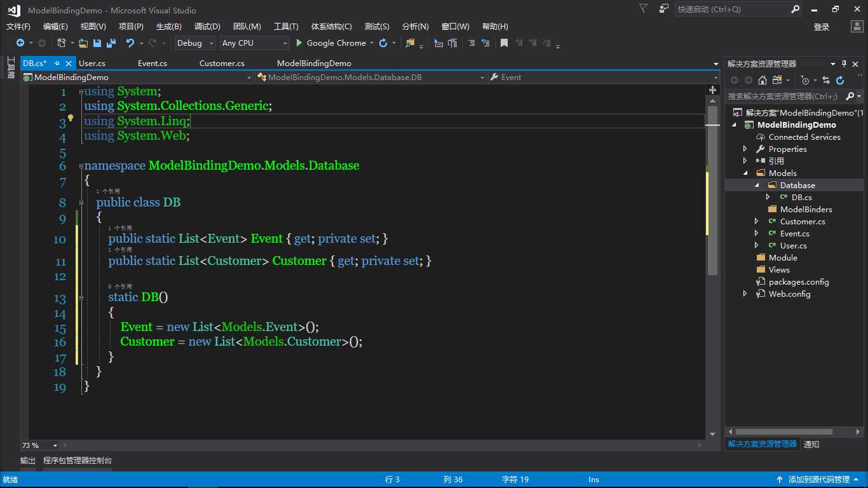Toggle Sync with Active Document in Solution Explorer
868x488 pixels.
pos(826,80)
